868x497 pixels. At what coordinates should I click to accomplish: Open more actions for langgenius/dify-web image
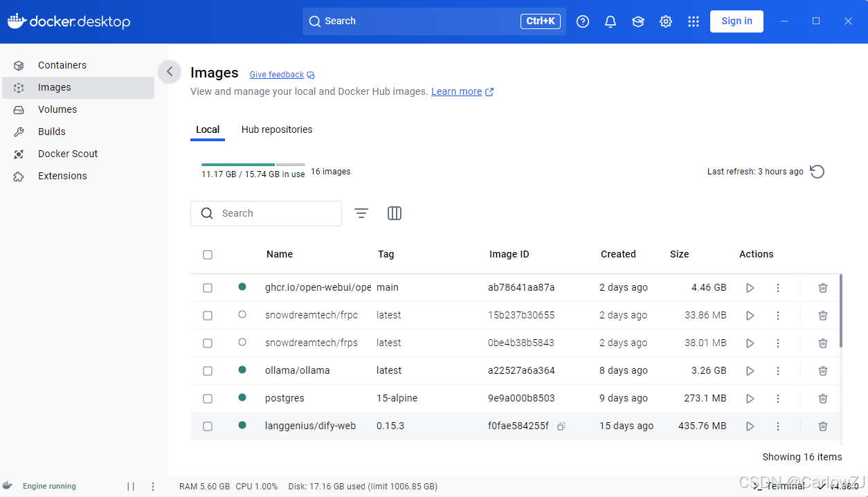click(x=778, y=426)
